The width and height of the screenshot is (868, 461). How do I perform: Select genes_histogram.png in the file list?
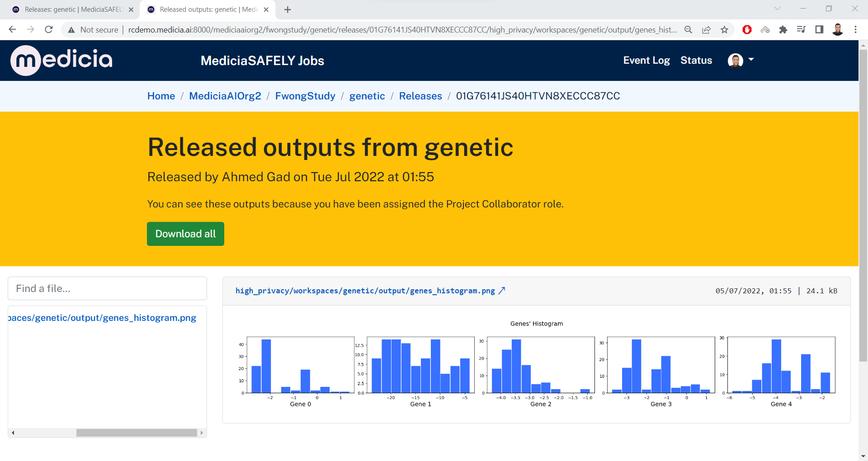coord(102,318)
